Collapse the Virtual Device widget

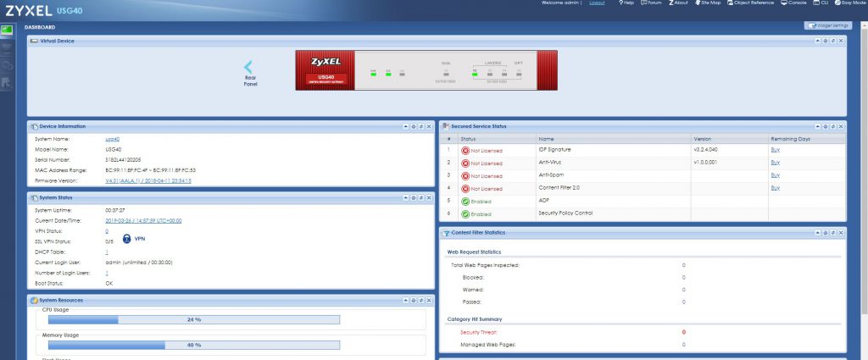click(818, 41)
